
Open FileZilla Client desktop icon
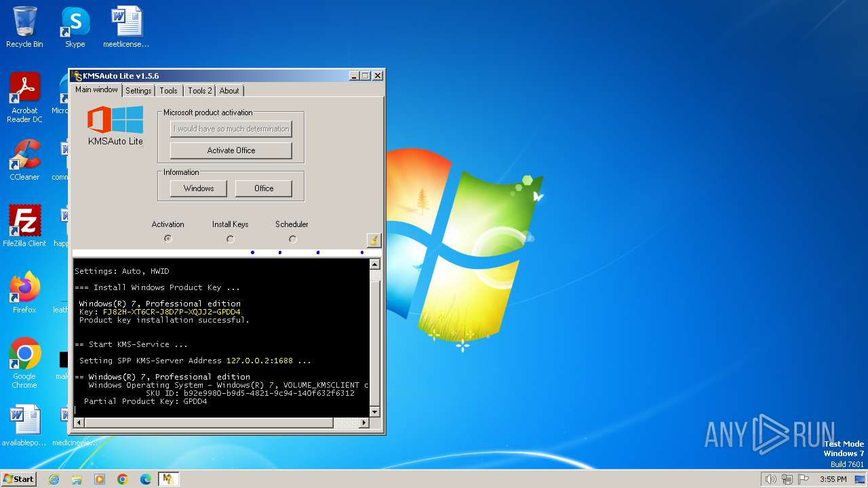(x=24, y=226)
